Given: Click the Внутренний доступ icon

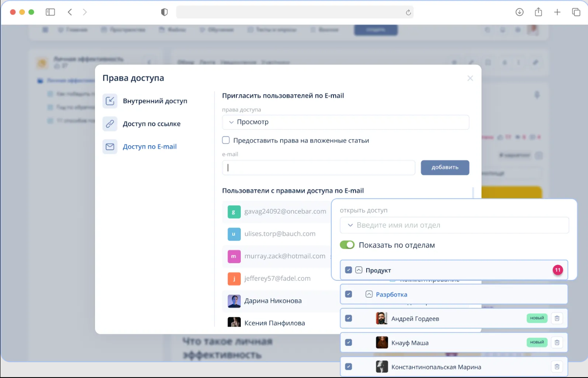Looking at the screenshot, I should (110, 101).
